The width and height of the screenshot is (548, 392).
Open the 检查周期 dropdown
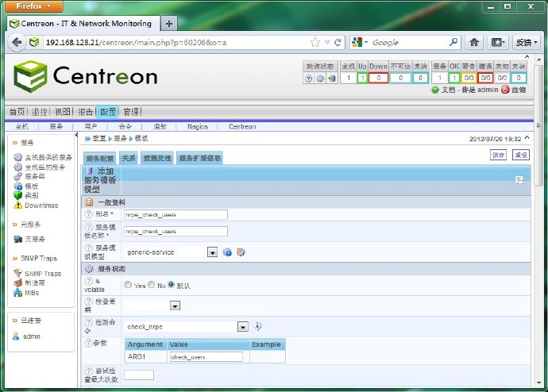pyautogui.click(x=175, y=306)
